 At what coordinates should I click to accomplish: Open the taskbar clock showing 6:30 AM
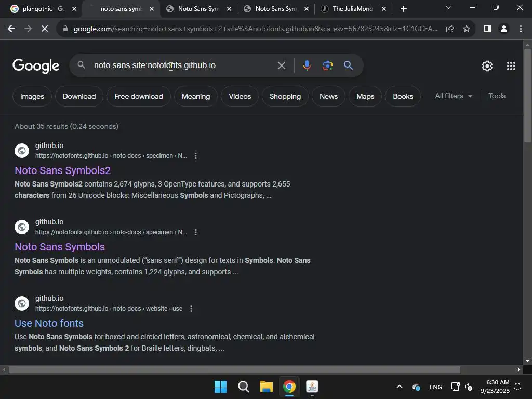click(495, 387)
